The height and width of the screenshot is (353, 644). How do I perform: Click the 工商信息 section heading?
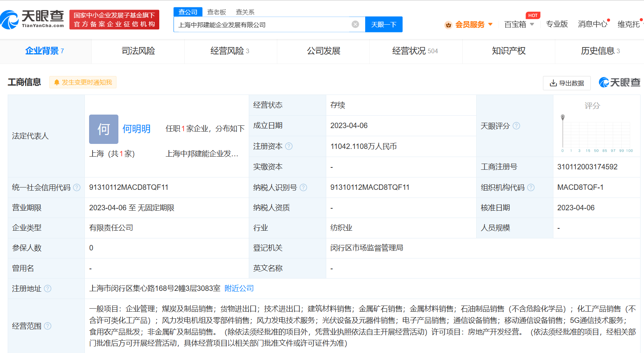pos(24,82)
